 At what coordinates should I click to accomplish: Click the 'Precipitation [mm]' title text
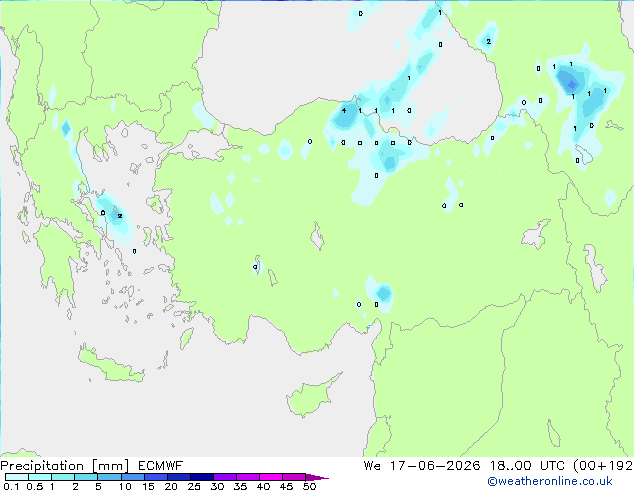[x=65, y=466]
